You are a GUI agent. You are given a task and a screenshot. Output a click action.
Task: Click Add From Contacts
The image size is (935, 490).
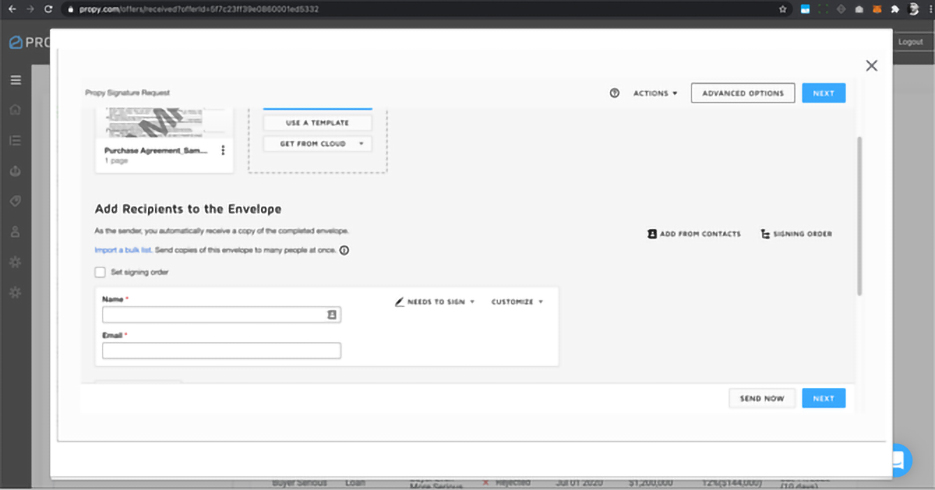pyautogui.click(x=694, y=234)
